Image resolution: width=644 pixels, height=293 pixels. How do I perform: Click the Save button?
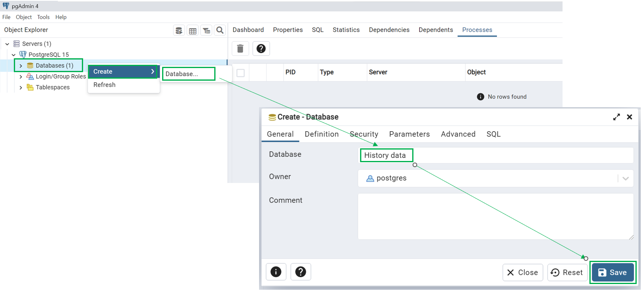click(613, 272)
